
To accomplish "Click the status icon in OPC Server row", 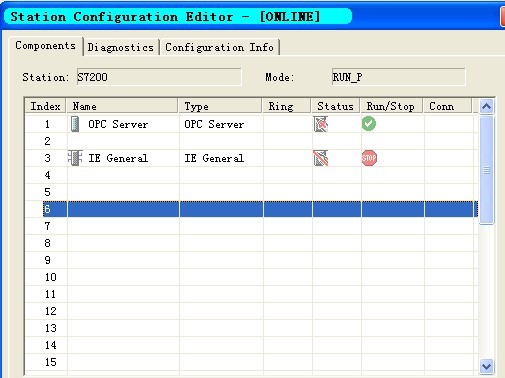I will click(321, 124).
